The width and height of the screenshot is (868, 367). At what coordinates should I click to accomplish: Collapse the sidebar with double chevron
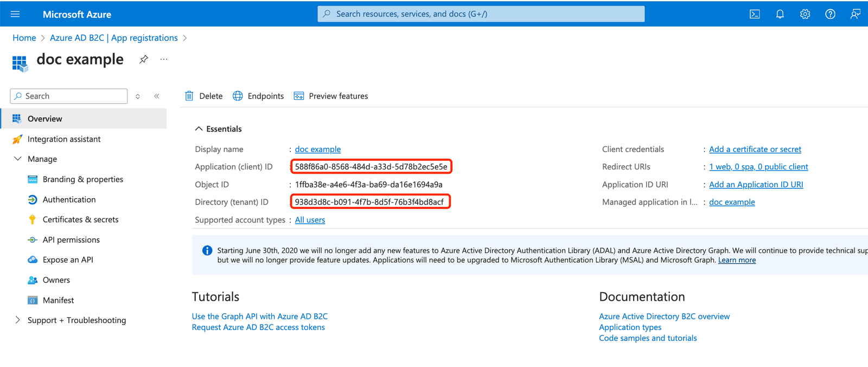(156, 96)
